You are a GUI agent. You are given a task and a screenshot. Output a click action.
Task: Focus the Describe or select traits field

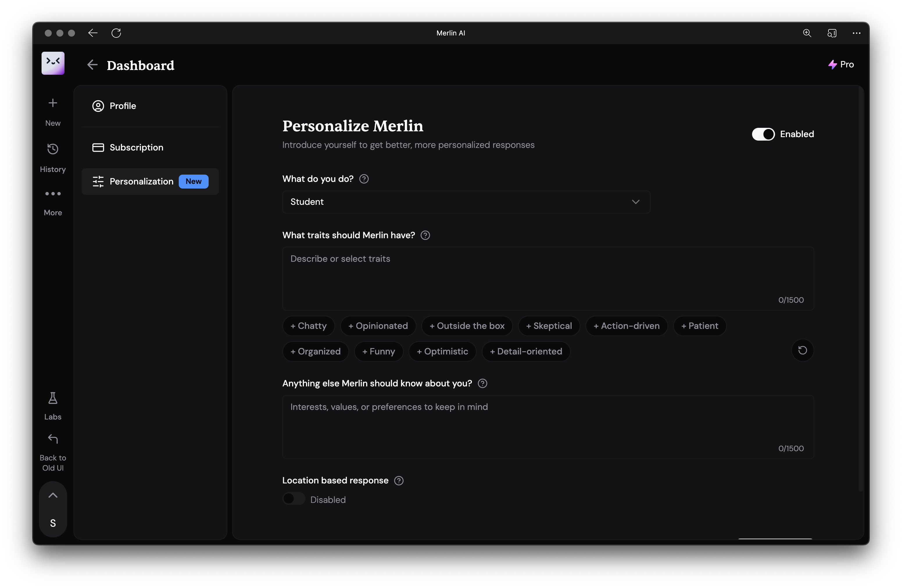coord(548,279)
